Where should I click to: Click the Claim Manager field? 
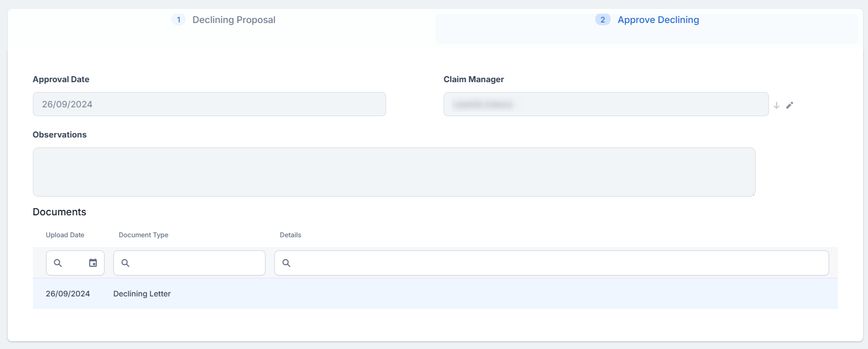pos(606,104)
